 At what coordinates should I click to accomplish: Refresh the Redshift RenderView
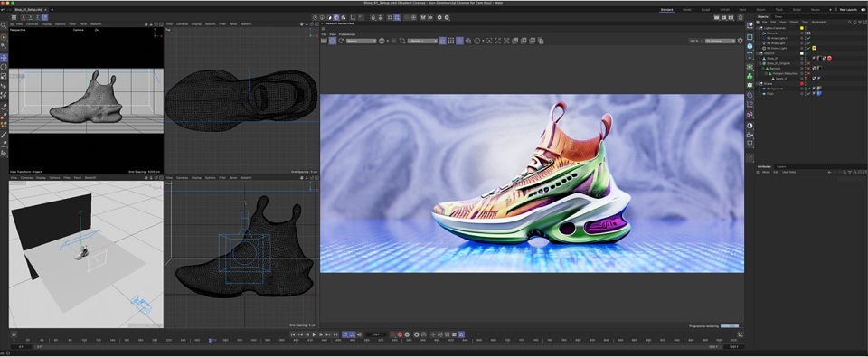(341, 41)
